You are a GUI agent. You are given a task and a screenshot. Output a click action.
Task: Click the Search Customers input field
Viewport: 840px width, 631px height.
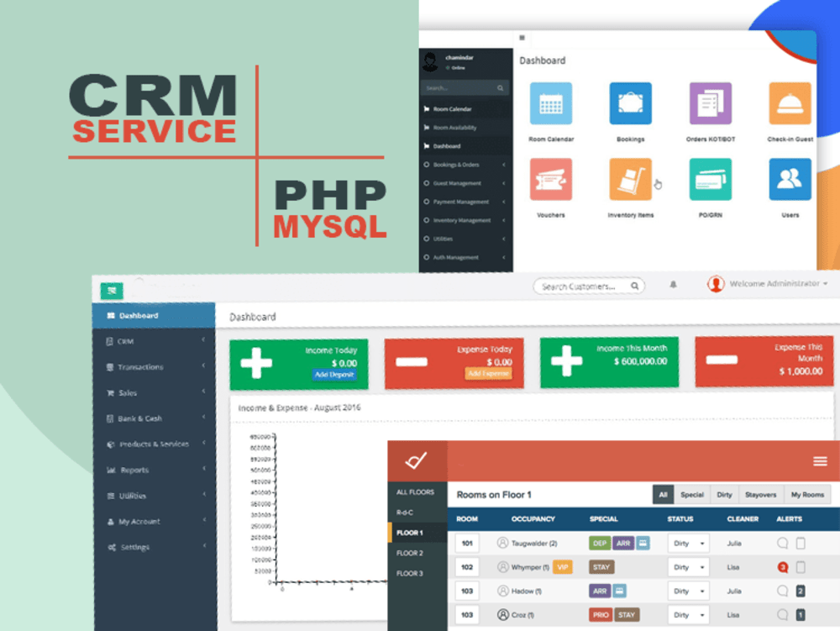589,286
